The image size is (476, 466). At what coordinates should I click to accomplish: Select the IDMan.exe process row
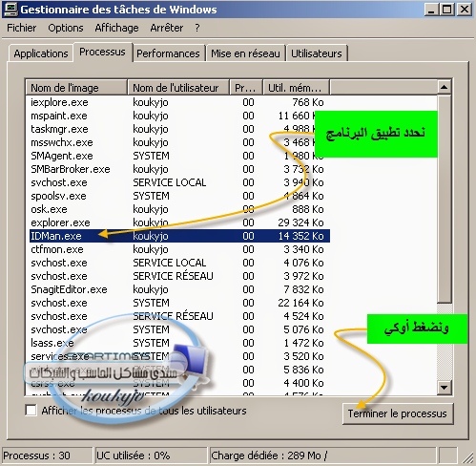[x=179, y=236]
